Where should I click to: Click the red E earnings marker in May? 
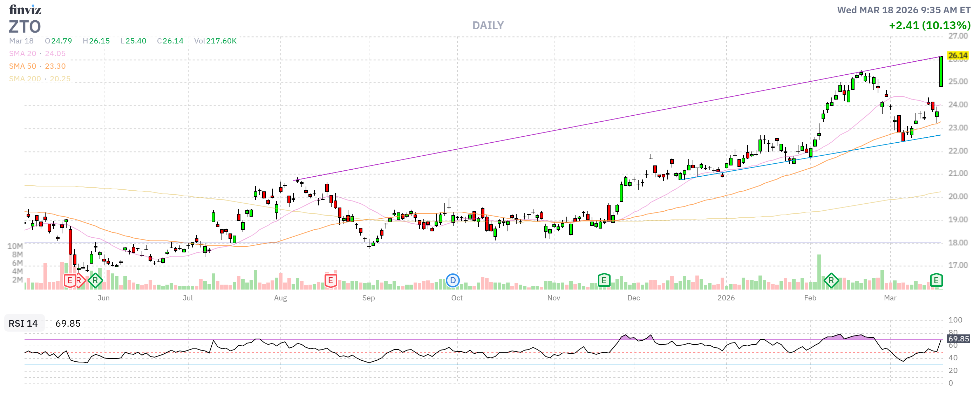tap(70, 281)
